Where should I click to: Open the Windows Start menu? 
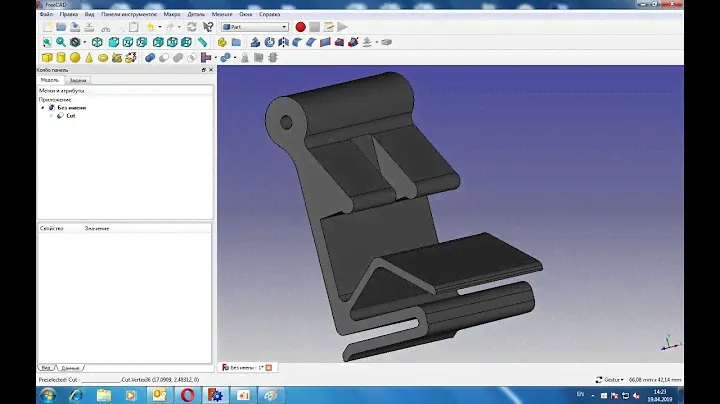[46, 395]
